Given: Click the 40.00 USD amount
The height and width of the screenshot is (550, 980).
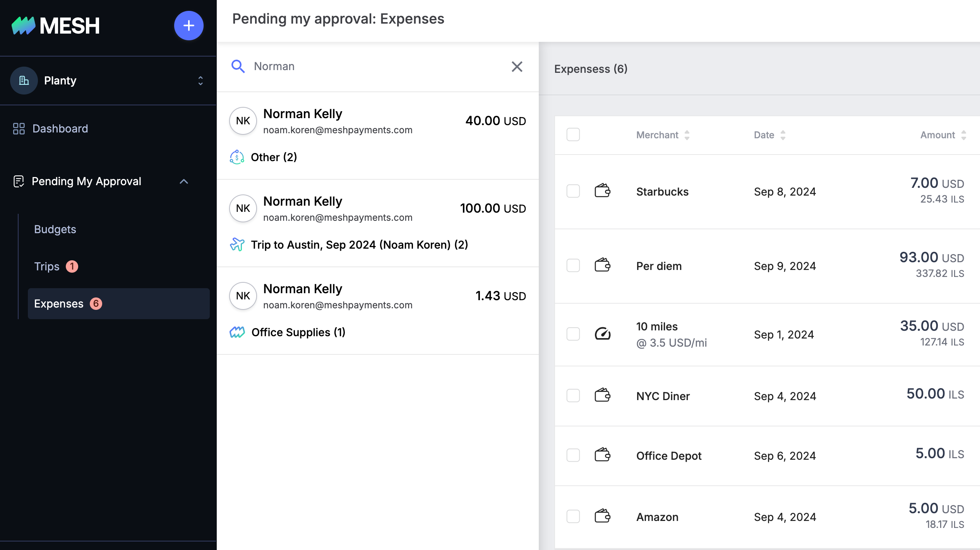Looking at the screenshot, I should 495,121.
